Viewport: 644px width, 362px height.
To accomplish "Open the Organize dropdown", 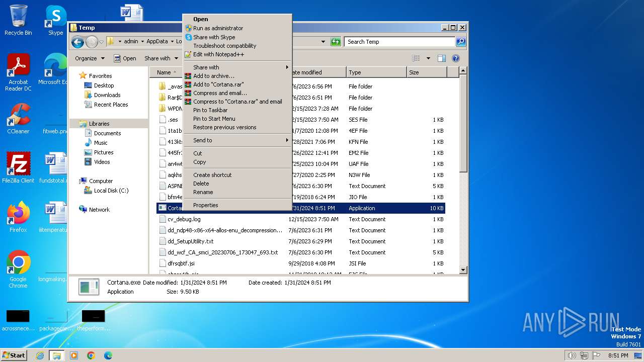I will 90,58.
